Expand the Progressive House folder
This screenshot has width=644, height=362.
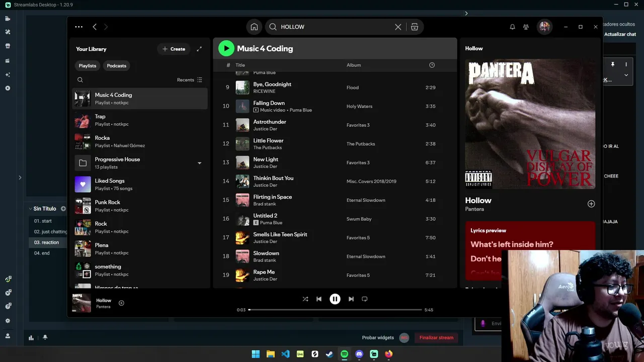[199, 163]
